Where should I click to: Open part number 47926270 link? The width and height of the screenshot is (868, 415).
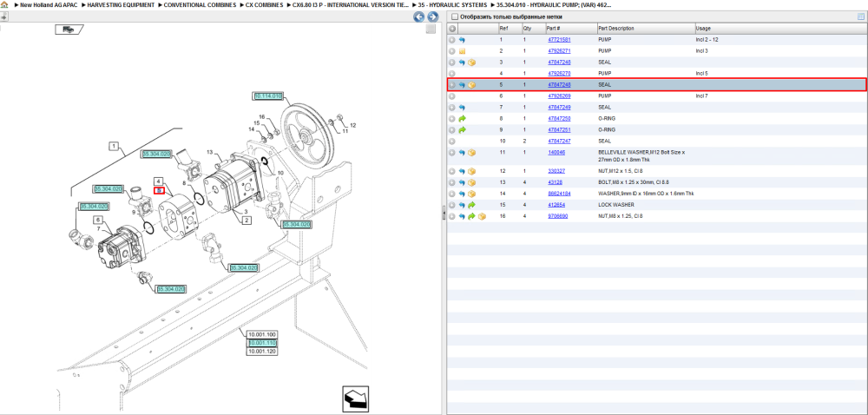click(x=559, y=74)
